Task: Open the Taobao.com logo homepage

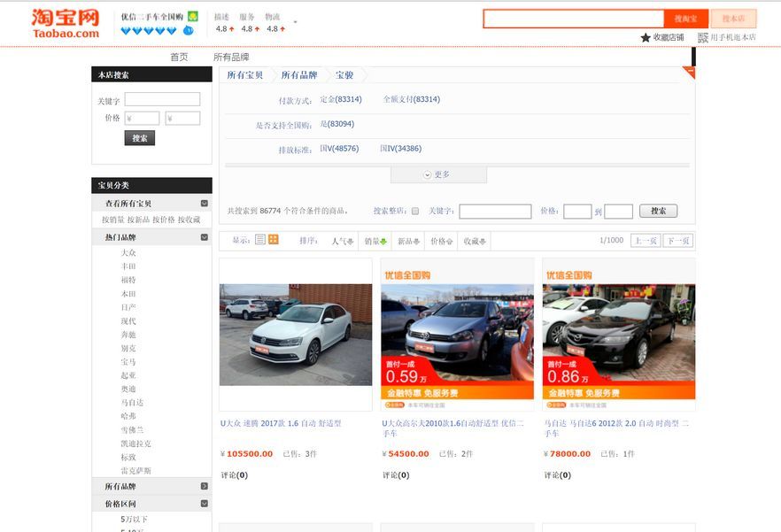Action: click(x=66, y=24)
